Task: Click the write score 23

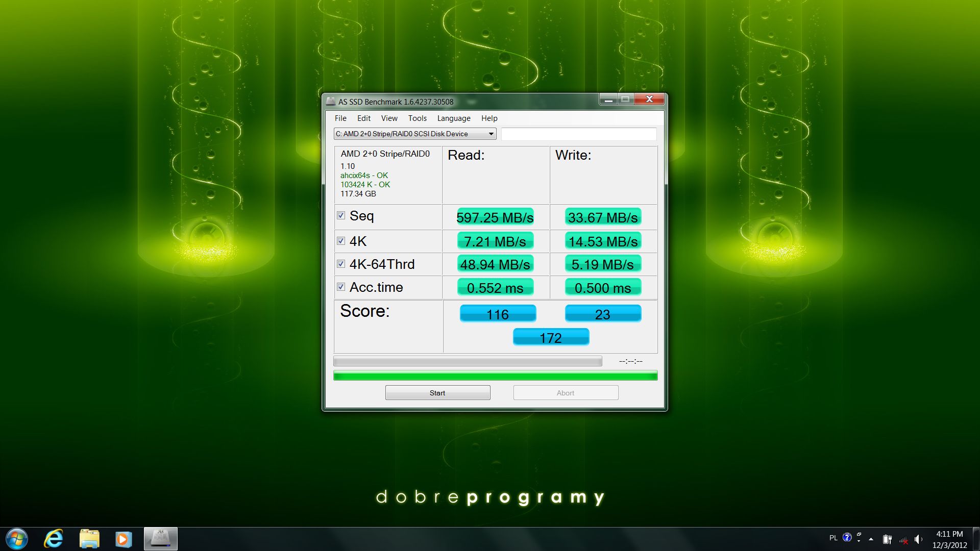Action: pyautogui.click(x=603, y=314)
